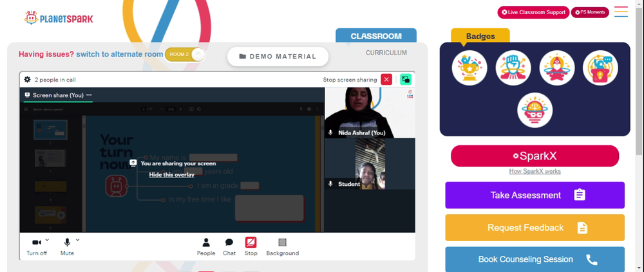Click the folder icon in DEMO MATERIAL
Image resolution: width=644 pixels, height=272 pixels.
[243, 57]
